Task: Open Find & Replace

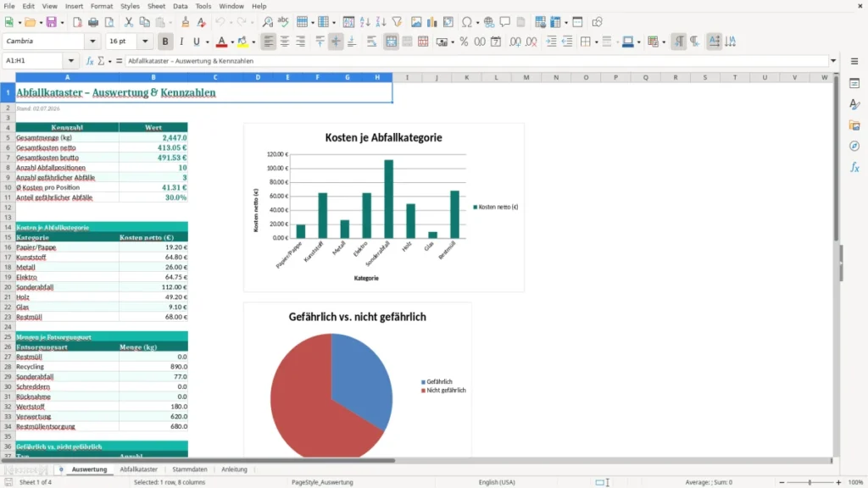Action: tap(267, 22)
